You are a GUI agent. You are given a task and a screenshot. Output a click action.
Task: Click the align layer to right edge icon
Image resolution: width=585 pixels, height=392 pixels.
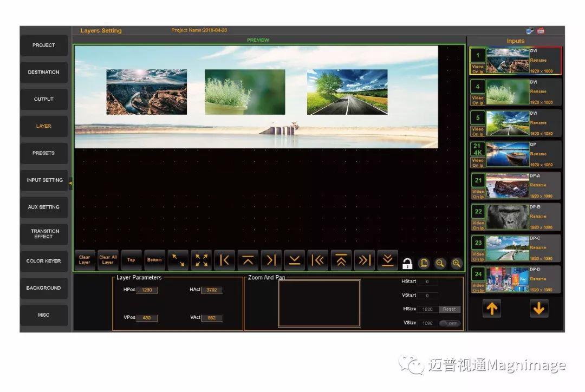pyautogui.click(x=271, y=260)
